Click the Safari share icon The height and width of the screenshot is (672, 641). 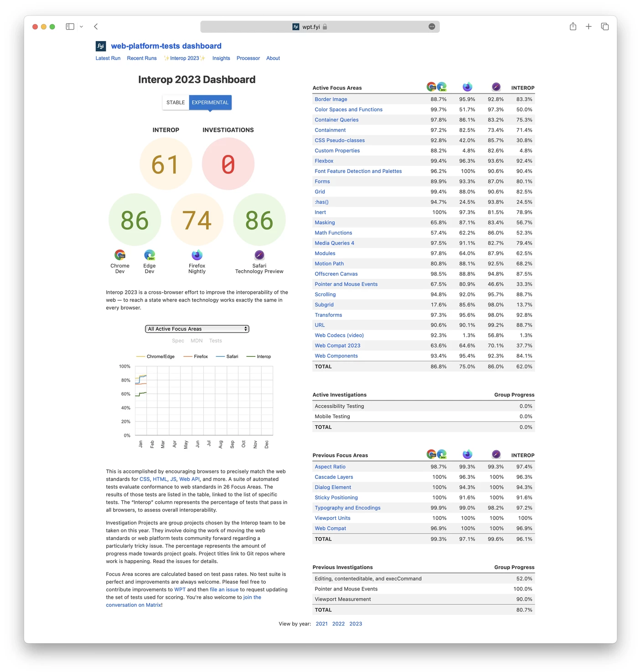pyautogui.click(x=573, y=26)
